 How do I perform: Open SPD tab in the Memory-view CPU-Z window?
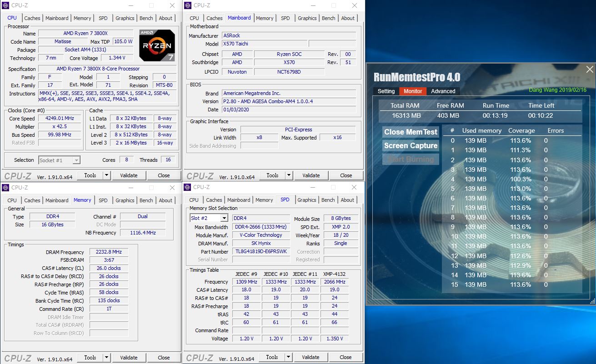[x=103, y=200]
